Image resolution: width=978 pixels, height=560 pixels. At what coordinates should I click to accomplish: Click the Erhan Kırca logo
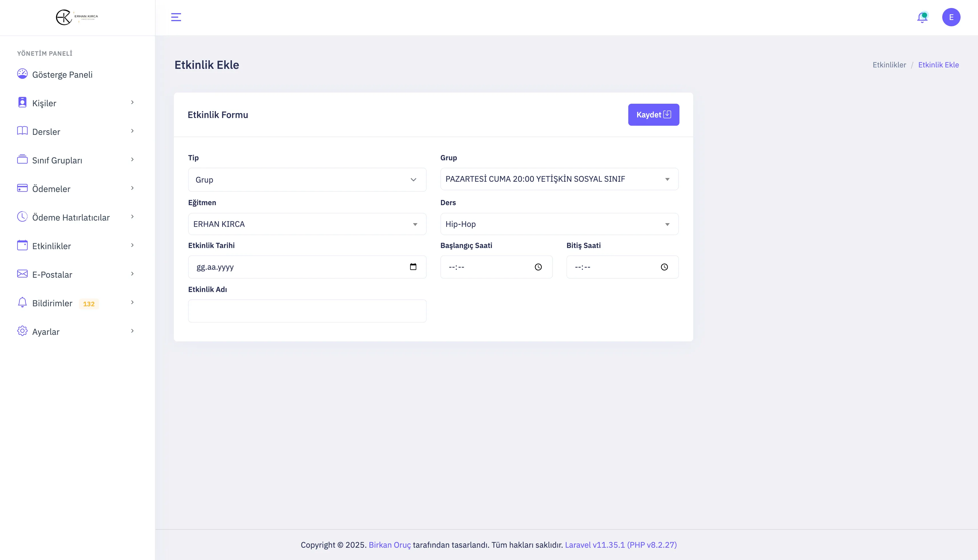tap(77, 17)
